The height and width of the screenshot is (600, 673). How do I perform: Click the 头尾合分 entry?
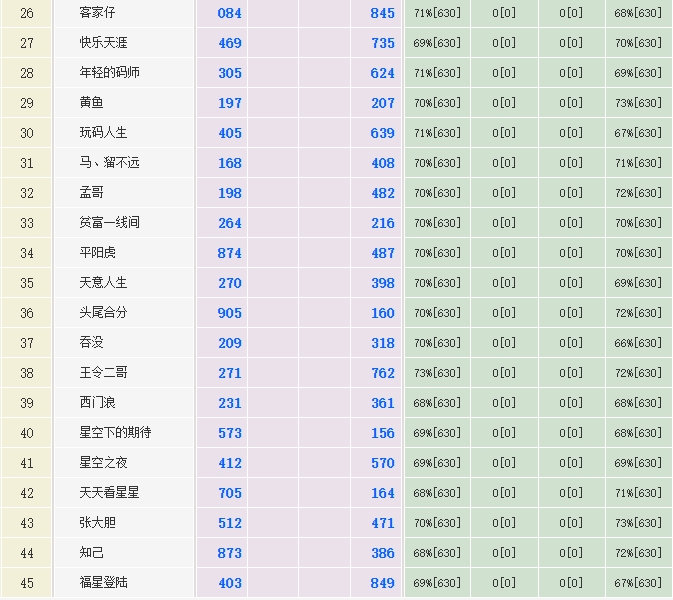(x=104, y=313)
